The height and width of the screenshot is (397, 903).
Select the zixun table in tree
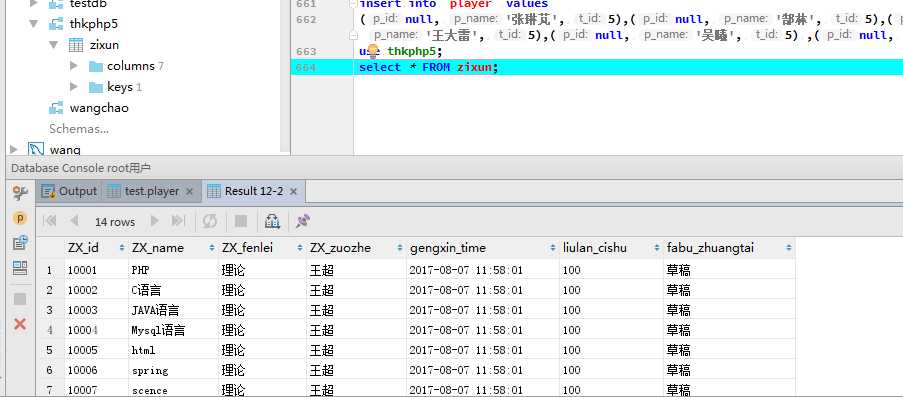click(x=104, y=45)
